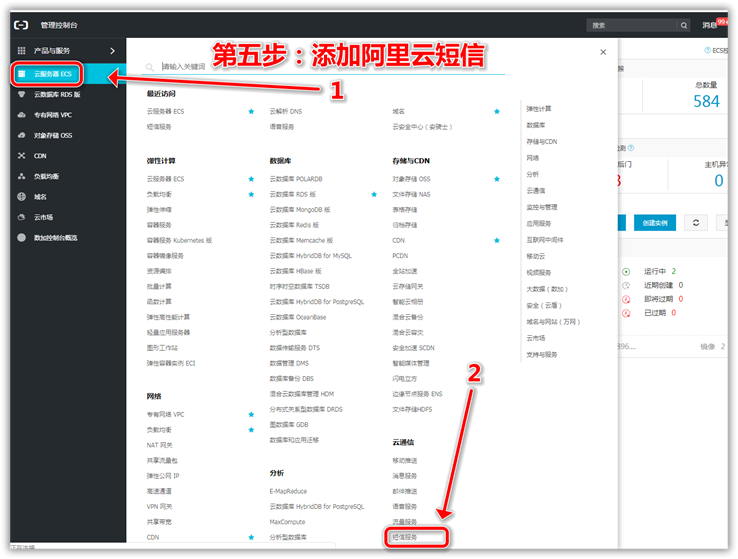Toggle star for 域名 under 最近访问

click(x=497, y=112)
